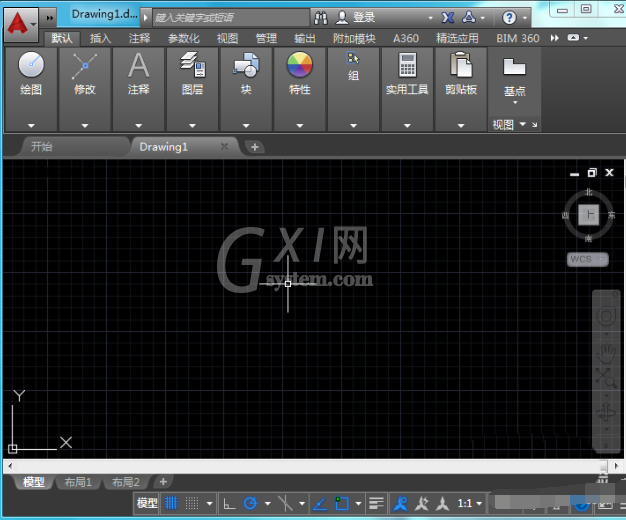Viewport: 626px width, 520px height.
Task: Open the 1:1 annotation scale dropdown
Action: tap(470, 503)
